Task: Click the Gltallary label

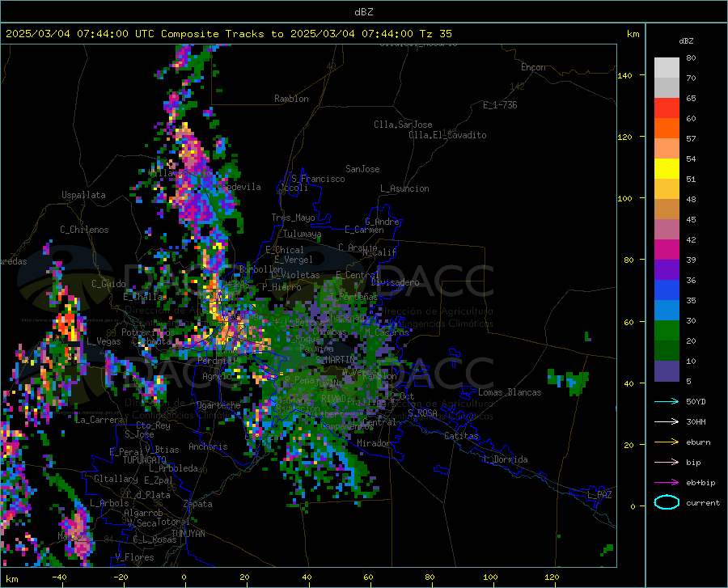Action: tap(116, 479)
